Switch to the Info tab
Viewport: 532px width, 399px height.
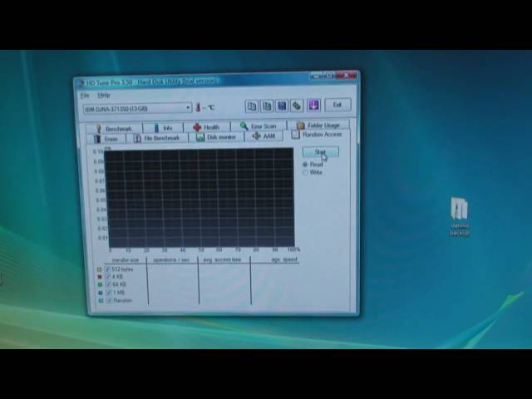tap(163, 128)
